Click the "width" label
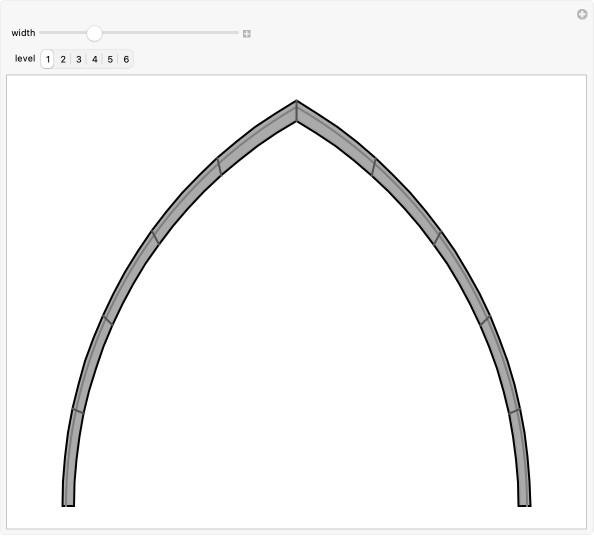Image resolution: width=594 pixels, height=536 pixels. [x=23, y=33]
